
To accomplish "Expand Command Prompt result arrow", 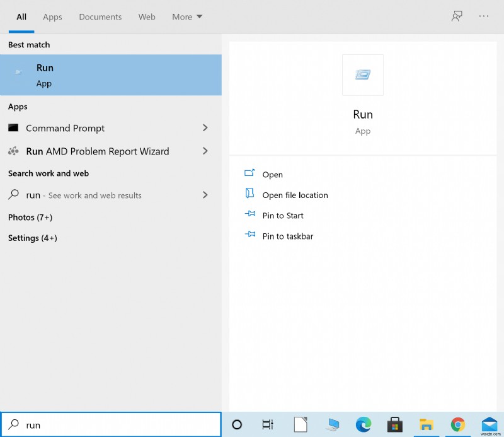I will (x=205, y=128).
